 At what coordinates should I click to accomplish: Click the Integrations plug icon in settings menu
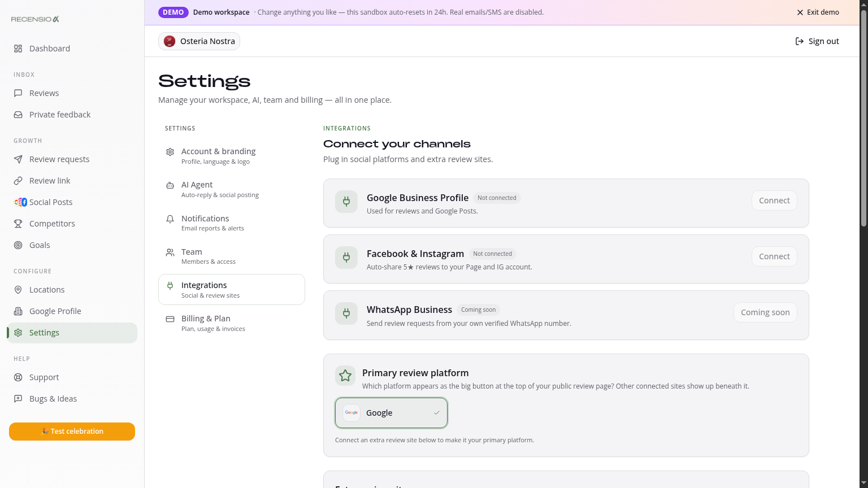click(x=170, y=286)
